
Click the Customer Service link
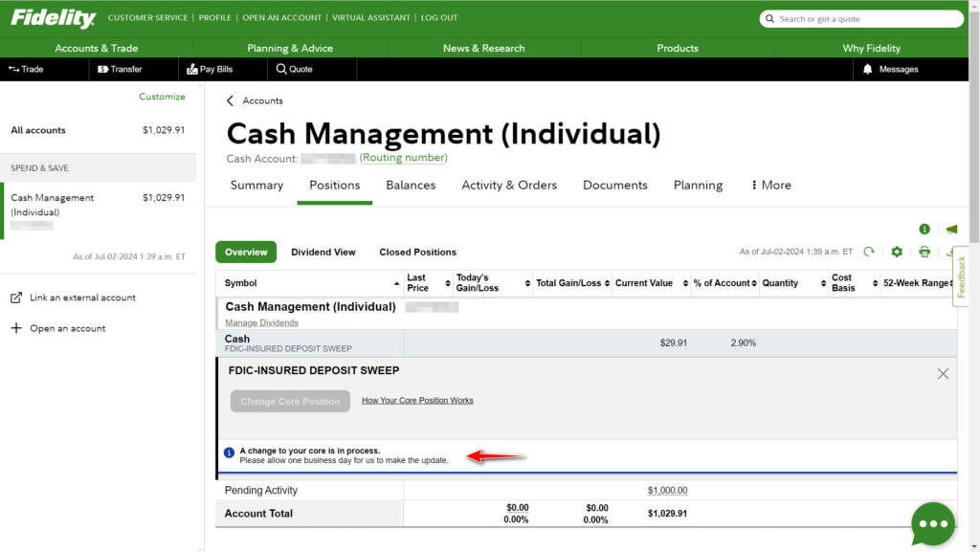click(147, 17)
